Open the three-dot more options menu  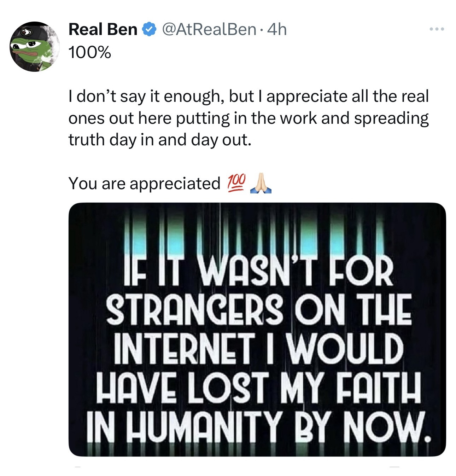437,29
